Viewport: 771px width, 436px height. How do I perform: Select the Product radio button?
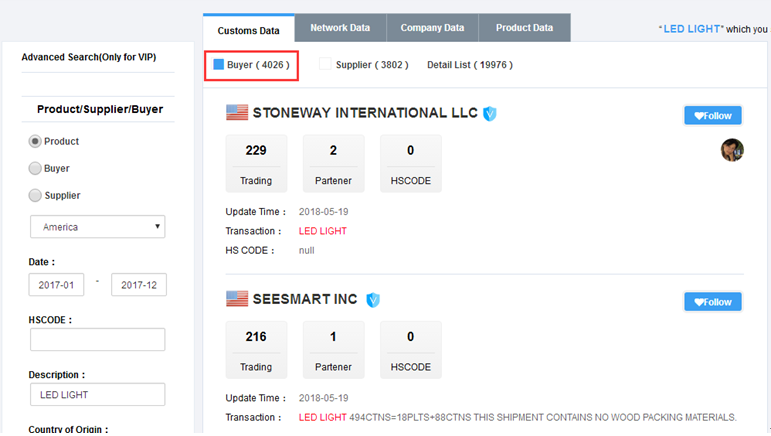pos(35,142)
